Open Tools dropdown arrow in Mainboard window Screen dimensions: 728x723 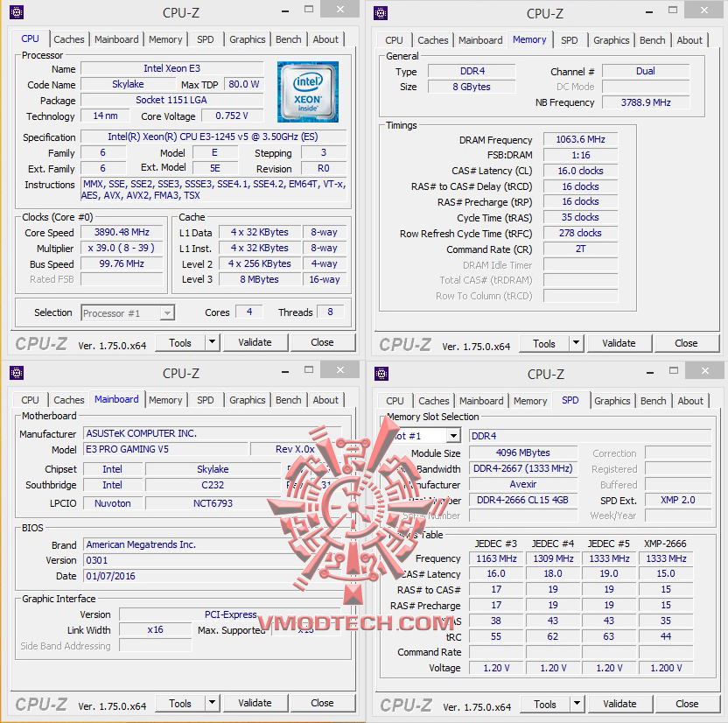(212, 703)
